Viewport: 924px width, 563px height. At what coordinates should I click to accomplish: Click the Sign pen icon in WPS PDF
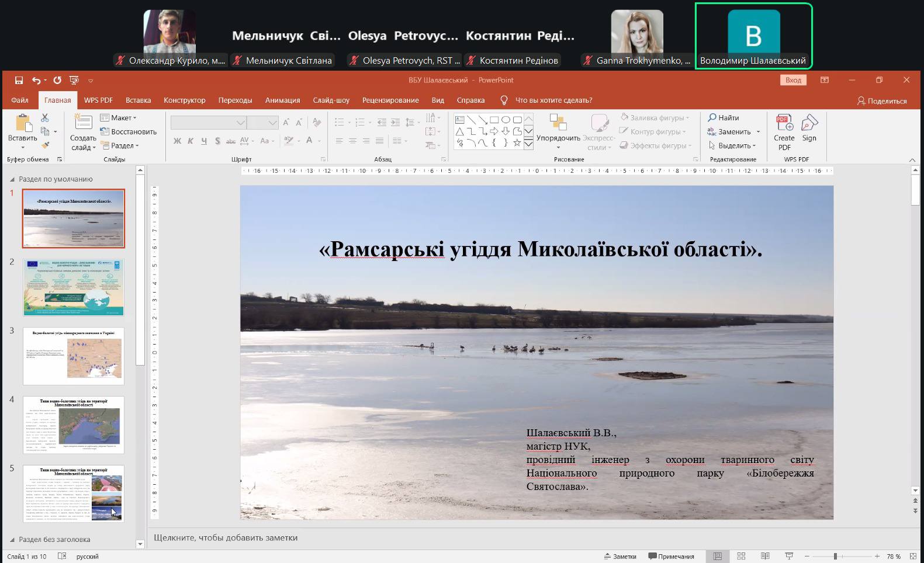[809, 128]
